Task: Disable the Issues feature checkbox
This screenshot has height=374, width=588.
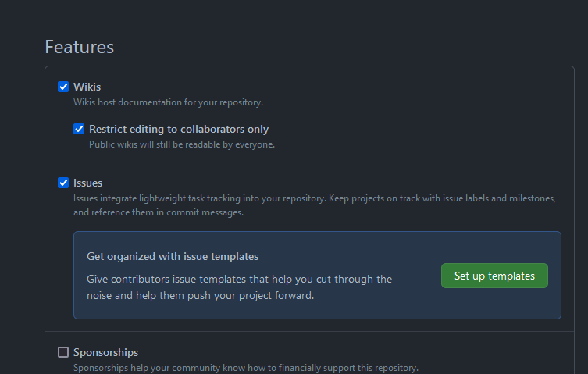Action: pos(63,183)
